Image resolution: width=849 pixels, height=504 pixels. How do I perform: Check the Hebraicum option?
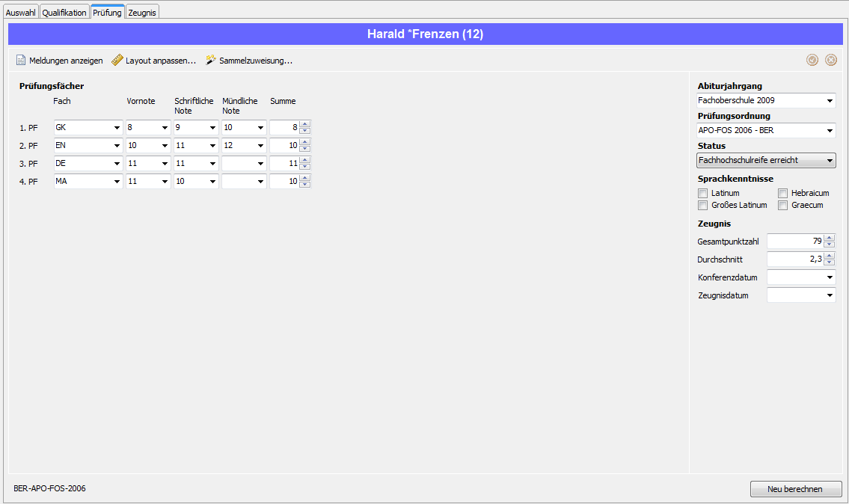click(782, 193)
